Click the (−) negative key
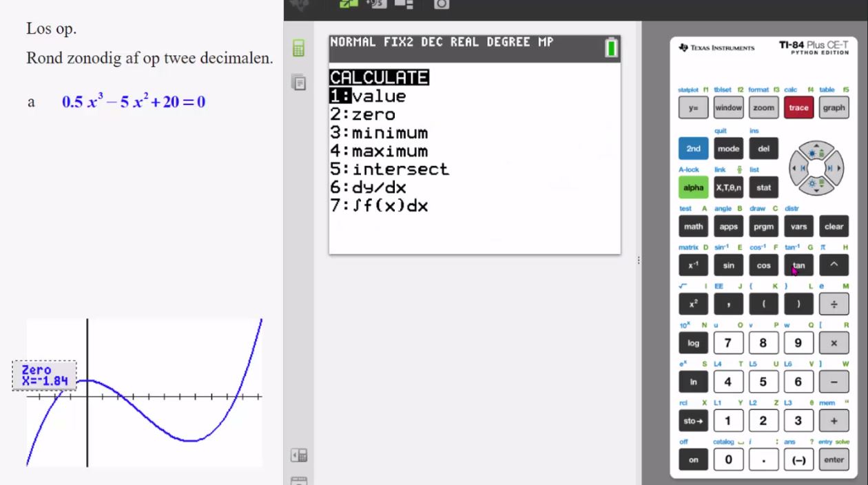The image size is (868, 485). [798, 460]
